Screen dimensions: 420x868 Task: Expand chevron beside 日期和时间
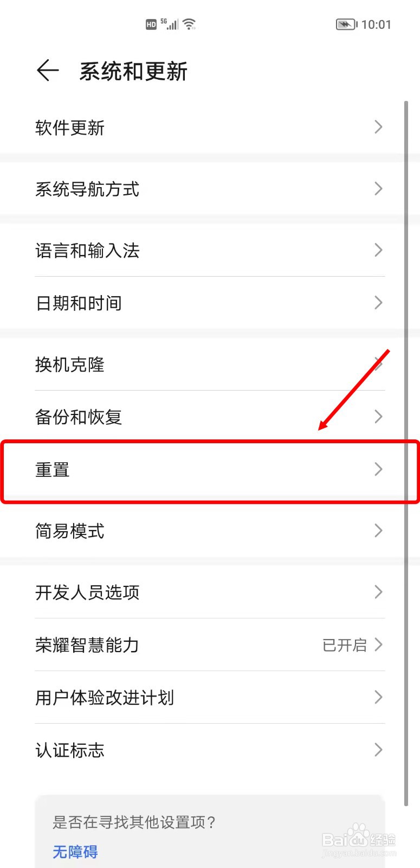click(x=378, y=303)
